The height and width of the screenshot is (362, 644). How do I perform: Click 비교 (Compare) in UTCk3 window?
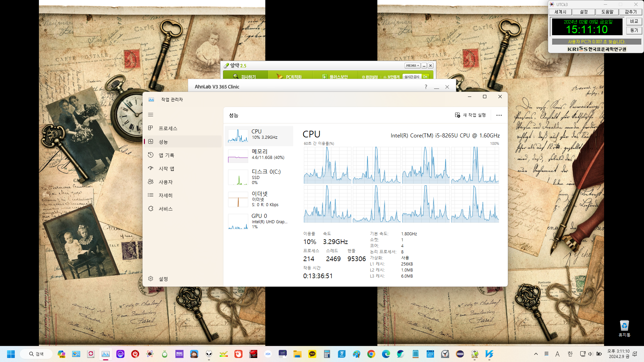pyautogui.click(x=634, y=21)
